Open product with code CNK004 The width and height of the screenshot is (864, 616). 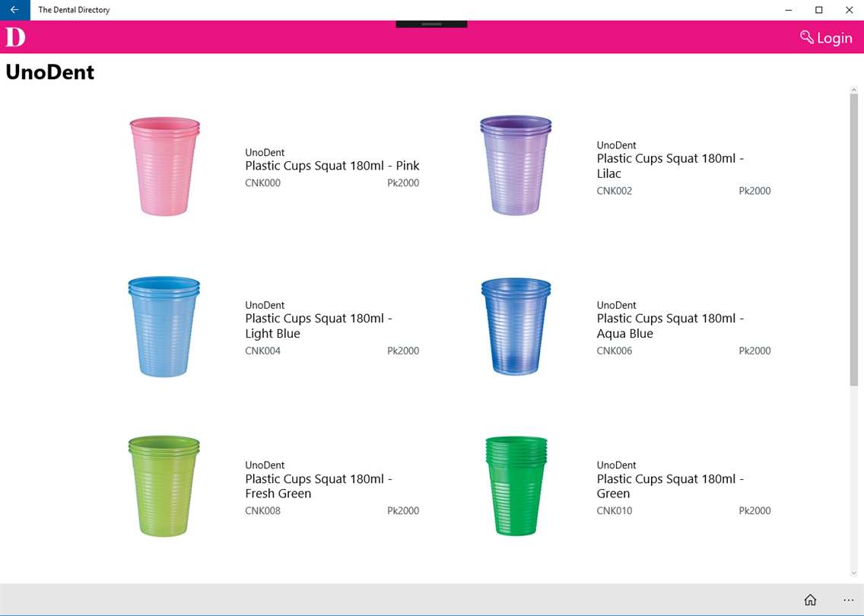pyautogui.click(x=263, y=351)
